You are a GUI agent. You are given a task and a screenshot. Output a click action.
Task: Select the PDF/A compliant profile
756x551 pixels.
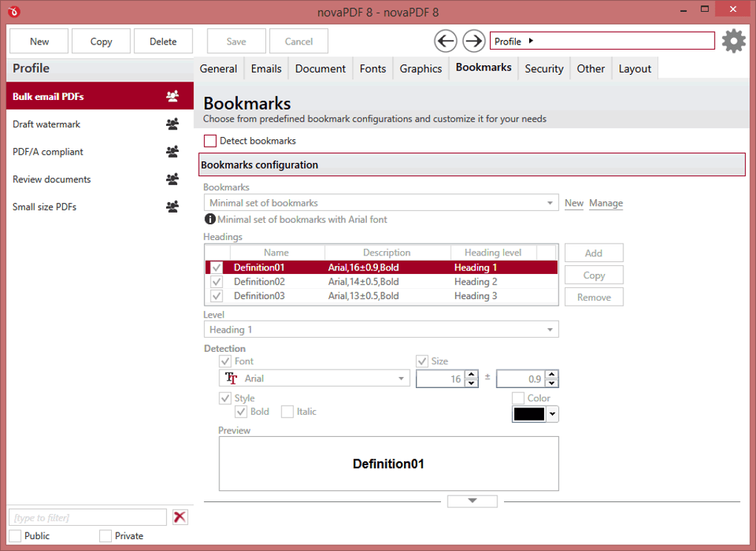point(100,152)
